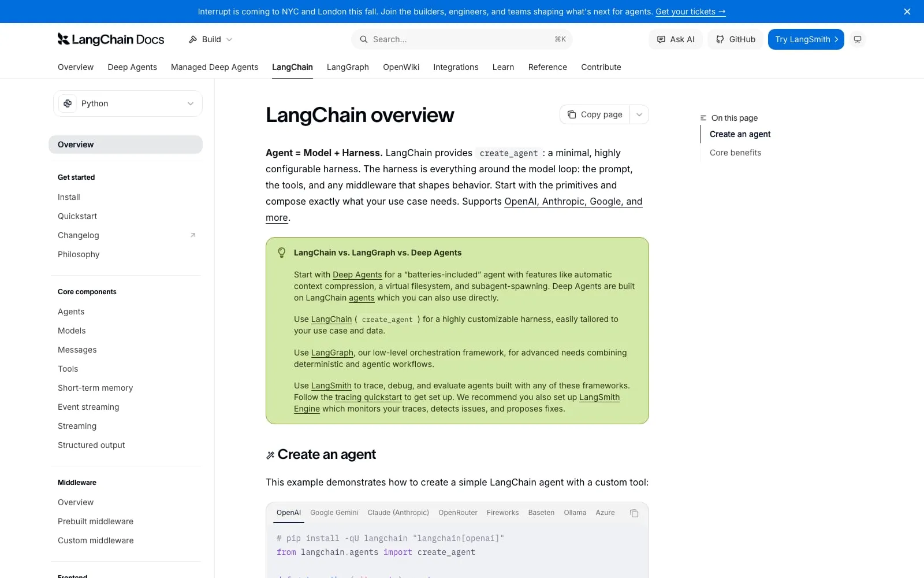This screenshot has width=924, height=578.
Task: Expand the Python language selector
Action: pyautogui.click(x=128, y=103)
